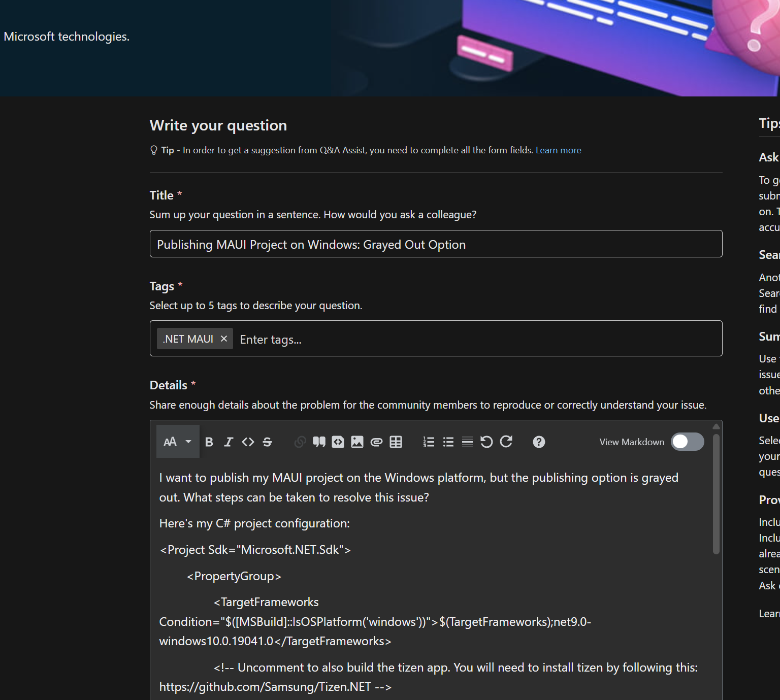Focus the Title input field
Screen dimensions: 780x700
tap(436, 244)
